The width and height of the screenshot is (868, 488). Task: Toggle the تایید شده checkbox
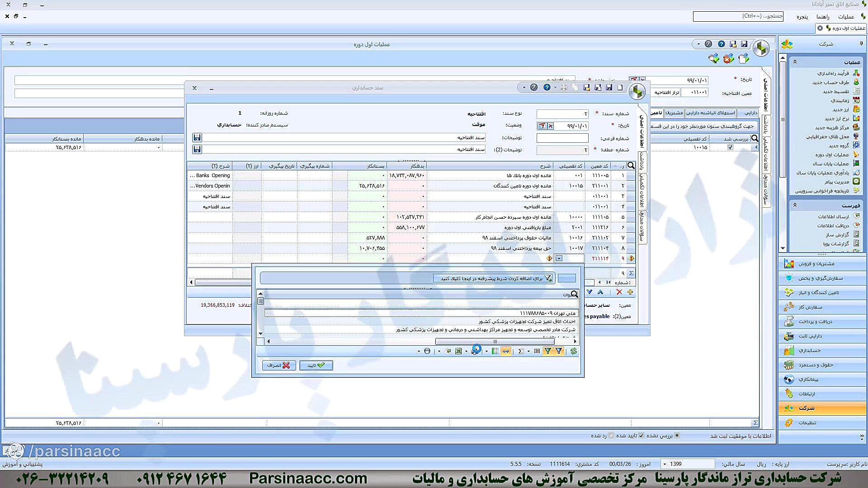coord(641,436)
